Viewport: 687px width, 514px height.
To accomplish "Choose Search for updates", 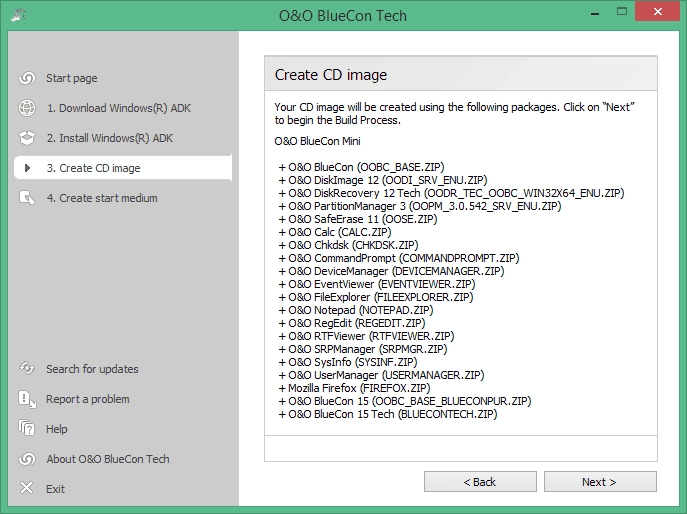I will (92, 369).
